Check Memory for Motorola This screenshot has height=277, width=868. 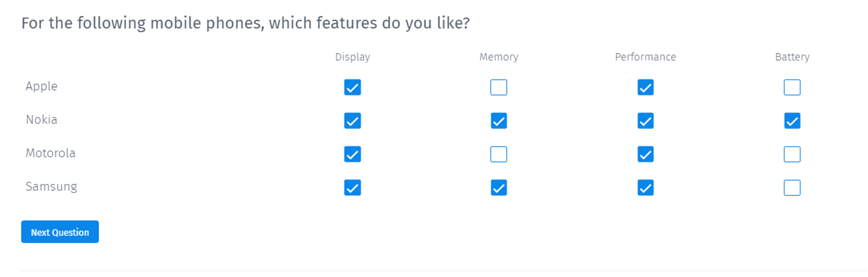[498, 154]
